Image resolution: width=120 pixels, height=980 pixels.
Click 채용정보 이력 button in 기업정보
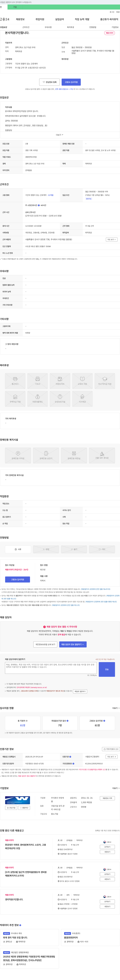(107, 798)
